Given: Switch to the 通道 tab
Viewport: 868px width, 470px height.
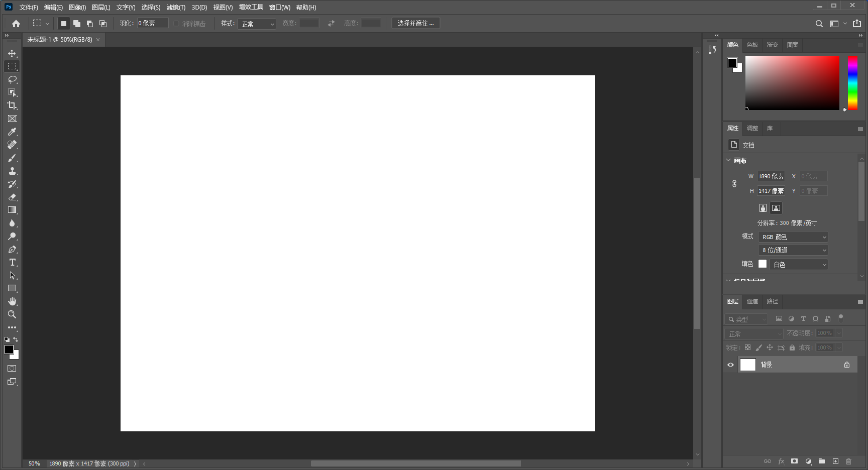Looking at the screenshot, I should click(x=752, y=301).
